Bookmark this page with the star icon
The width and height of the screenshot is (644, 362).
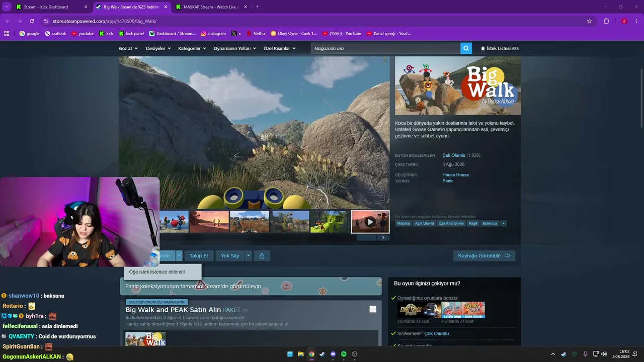click(x=589, y=21)
